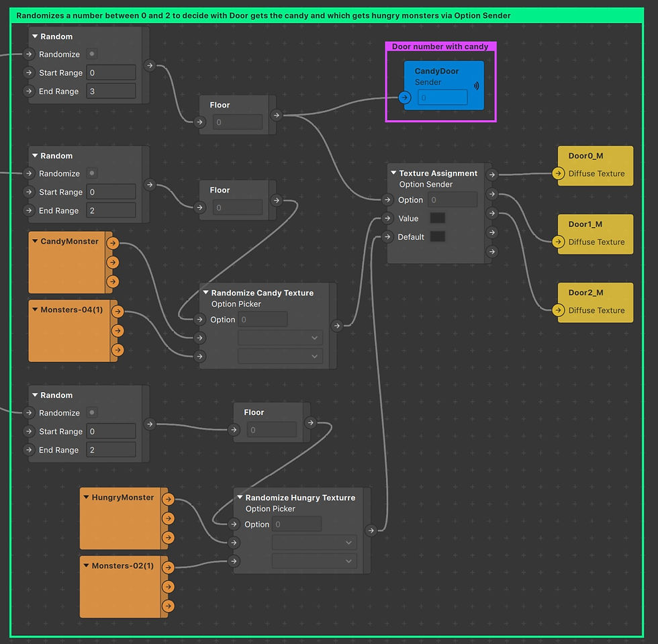Click the End Range field showing 3
This screenshot has height=644, width=658.
pos(110,91)
